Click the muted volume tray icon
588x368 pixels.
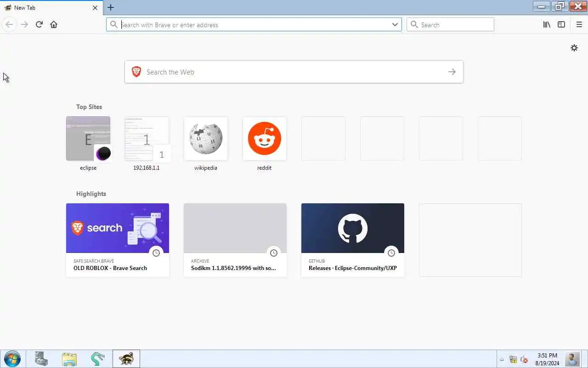(x=524, y=360)
